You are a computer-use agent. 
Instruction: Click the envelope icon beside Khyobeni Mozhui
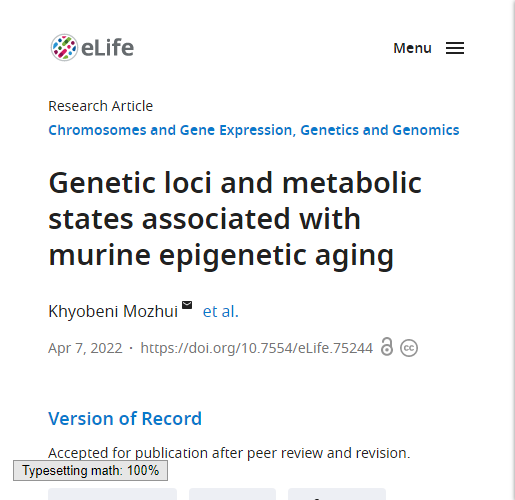(187, 305)
